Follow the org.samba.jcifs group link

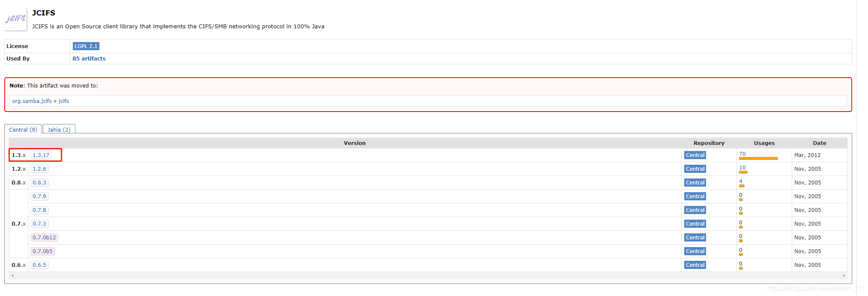coord(32,101)
